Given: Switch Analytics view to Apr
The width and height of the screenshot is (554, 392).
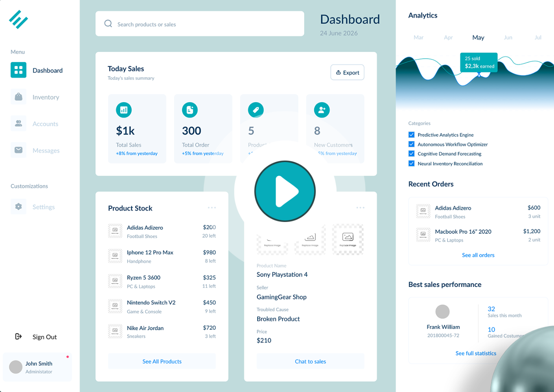Looking at the screenshot, I should [448, 37].
